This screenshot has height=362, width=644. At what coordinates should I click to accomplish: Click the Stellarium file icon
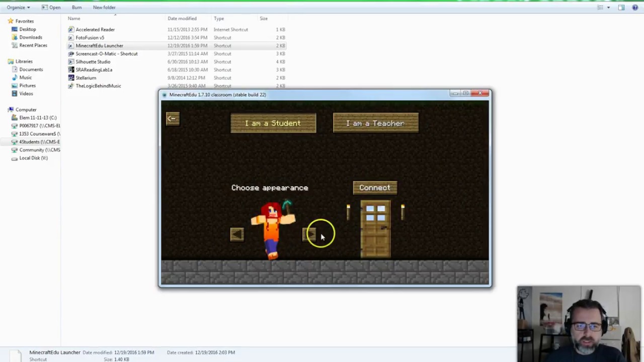[71, 78]
